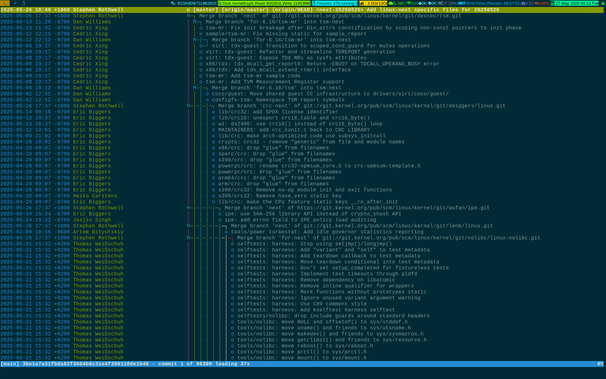
Task: Click the cyan Process running status block
Action: 334,3
